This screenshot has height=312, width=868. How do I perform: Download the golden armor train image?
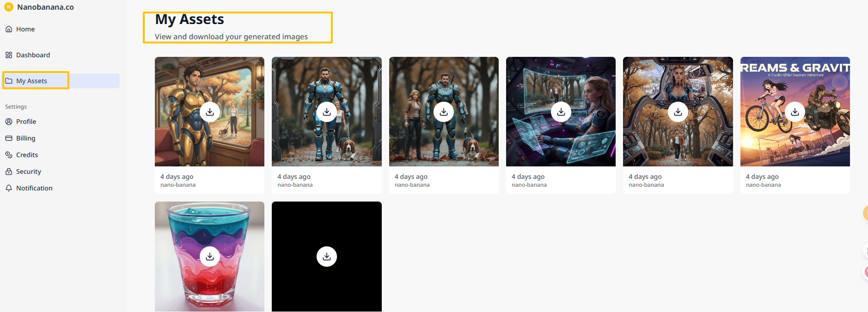(x=210, y=112)
